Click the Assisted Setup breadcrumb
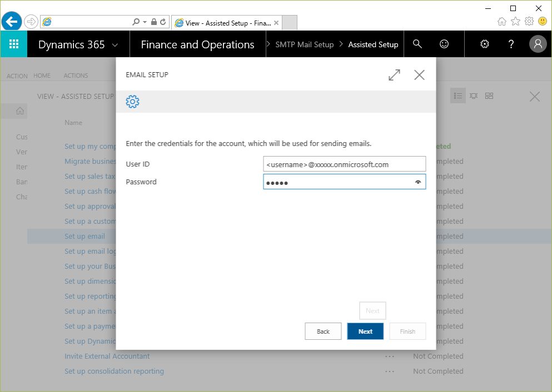This screenshot has width=552, height=392. coord(373,44)
